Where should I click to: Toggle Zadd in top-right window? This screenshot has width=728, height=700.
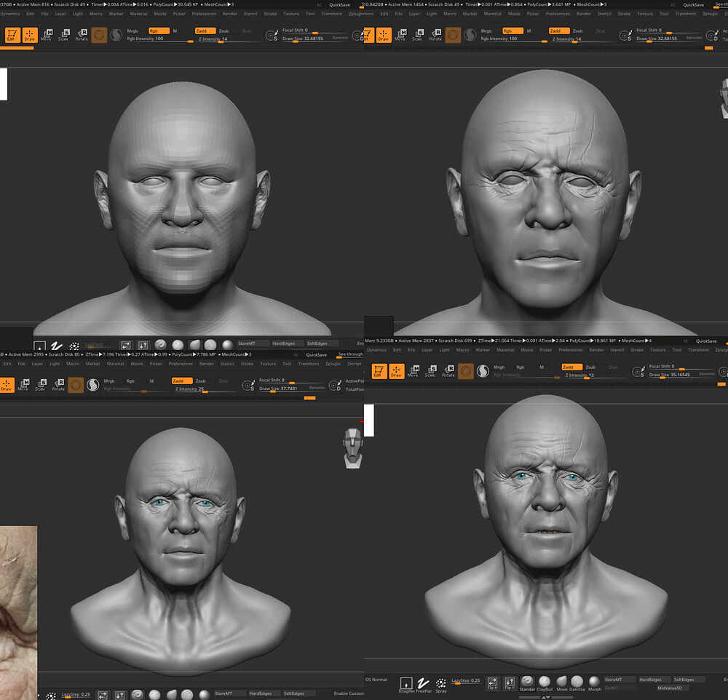[559, 31]
